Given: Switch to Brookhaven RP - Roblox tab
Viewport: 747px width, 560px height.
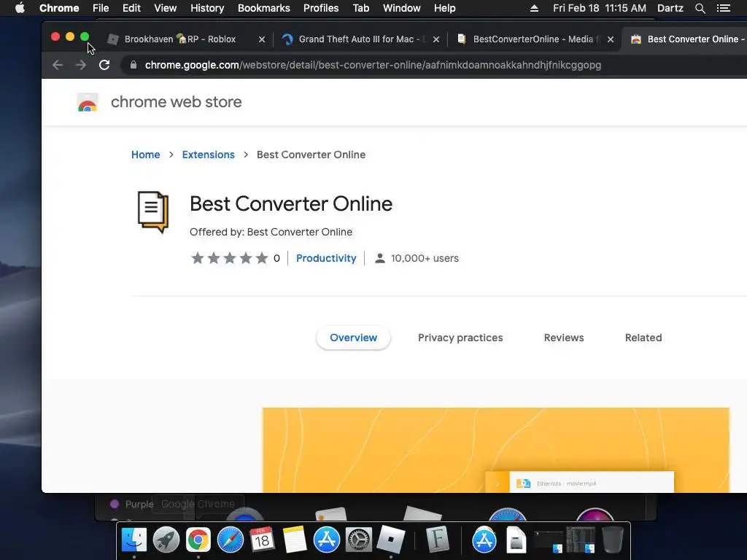Looking at the screenshot, I should [180, 39].
